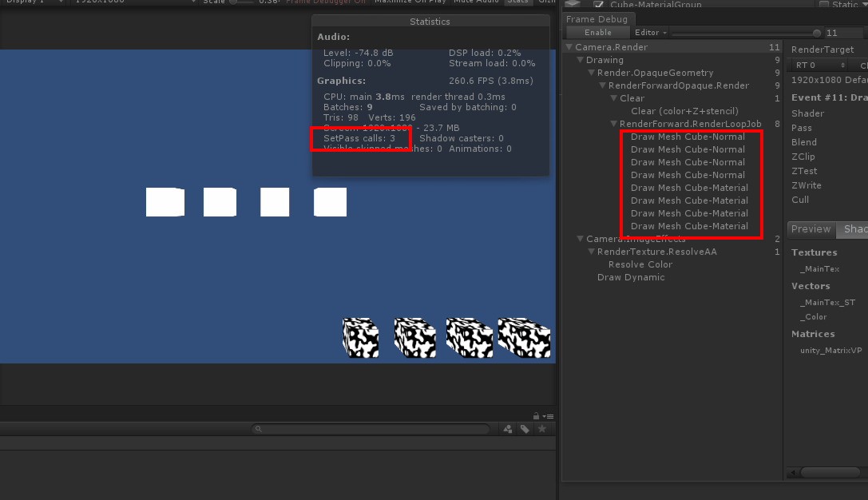This screenshot has height=500, width=868.
Task: Click the search-by-type filter icon
Action: pos(508,429)
